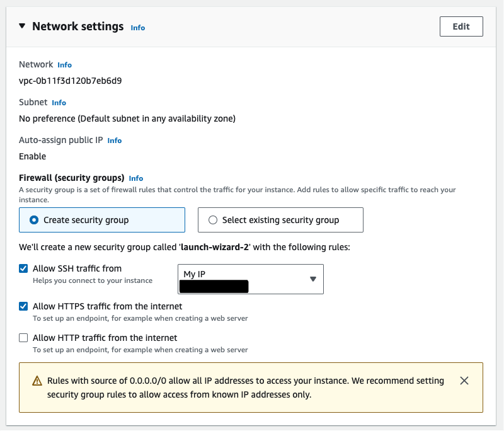Open the Info link next to Subnet

(59, 103)
